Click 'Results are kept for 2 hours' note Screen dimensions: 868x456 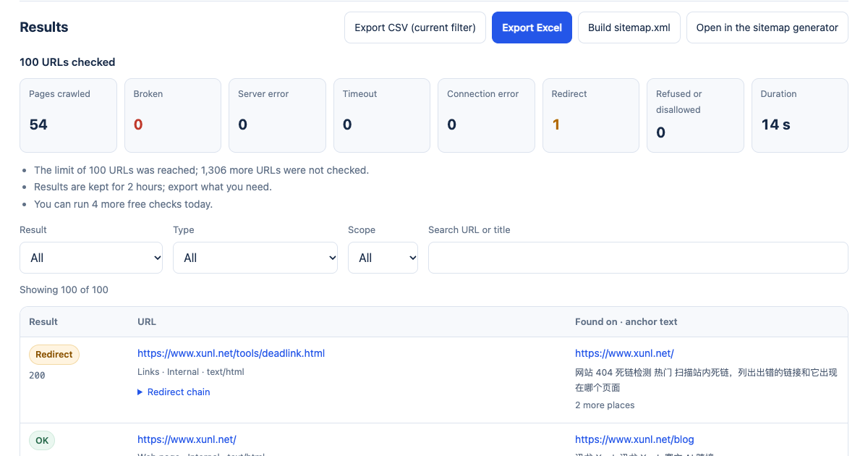[153, 187]
